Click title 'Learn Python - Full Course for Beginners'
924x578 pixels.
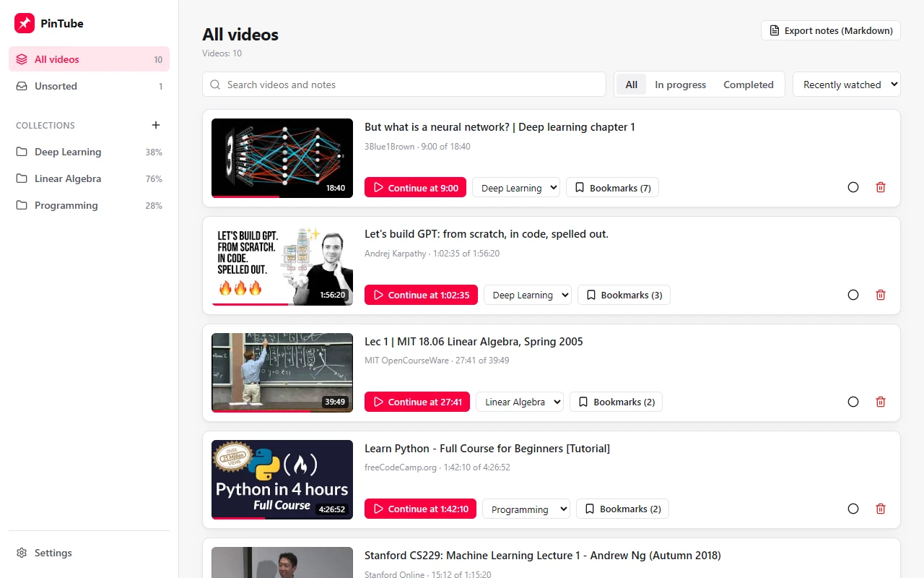487,449
